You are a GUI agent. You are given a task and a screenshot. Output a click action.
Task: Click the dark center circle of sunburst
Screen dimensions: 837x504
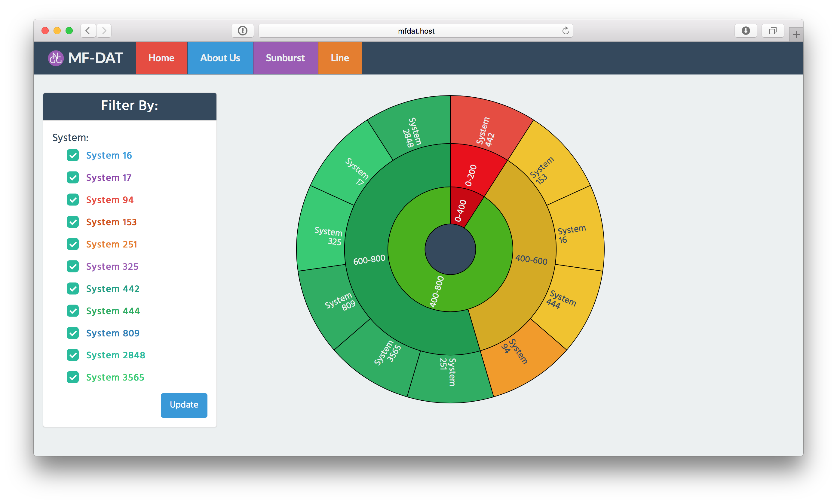tap(450, 250)
